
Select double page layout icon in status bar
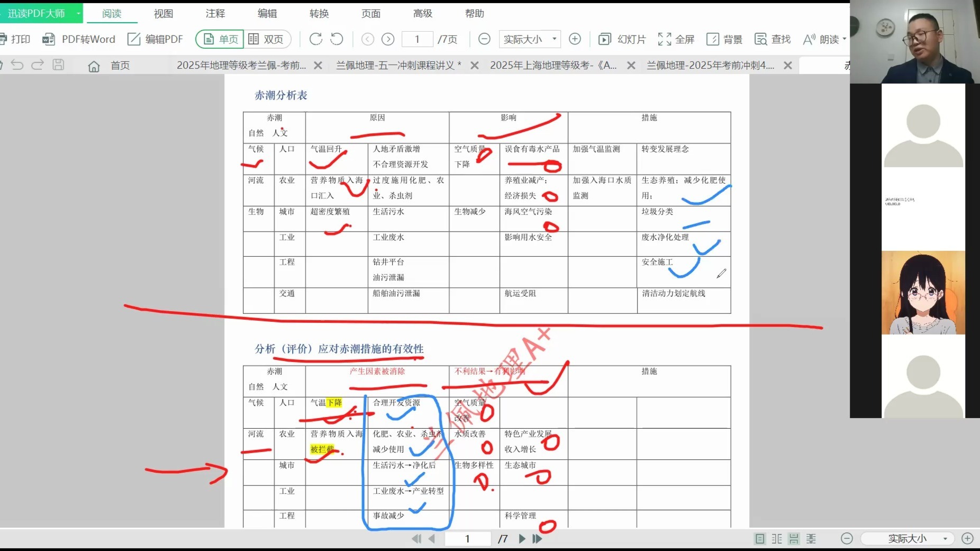coord(777,539)
